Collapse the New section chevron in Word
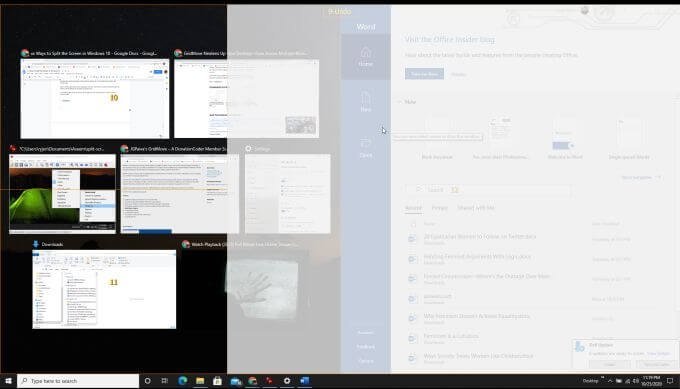This screenshot has width=680, height=389. (x=399, y=102)
